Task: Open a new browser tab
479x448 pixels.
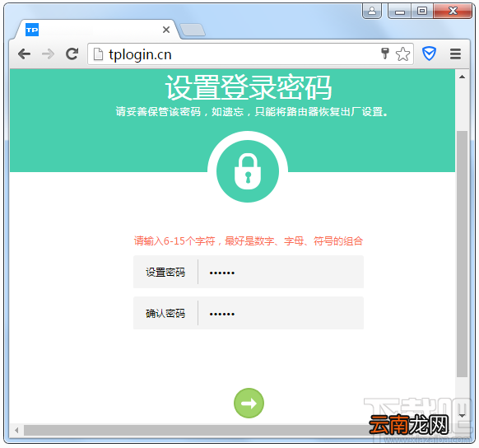Action: (x=193, y=30)
